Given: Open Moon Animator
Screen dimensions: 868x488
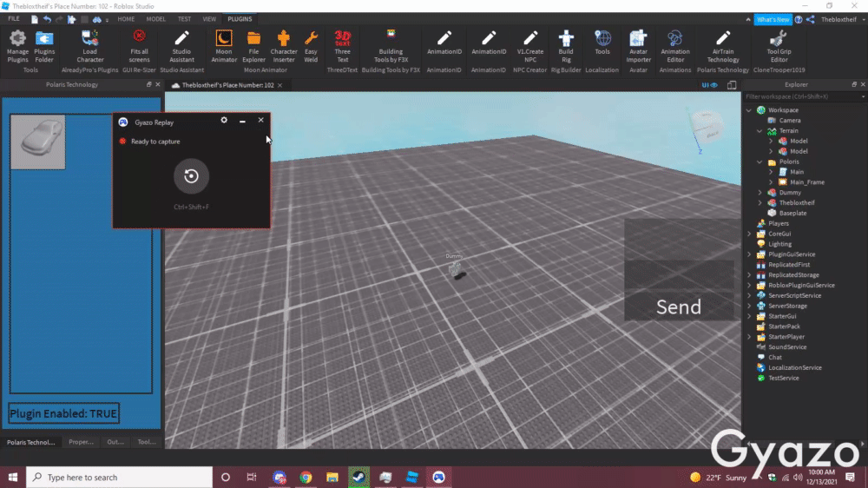Looking at the screenshot, I should pos(224,47).
